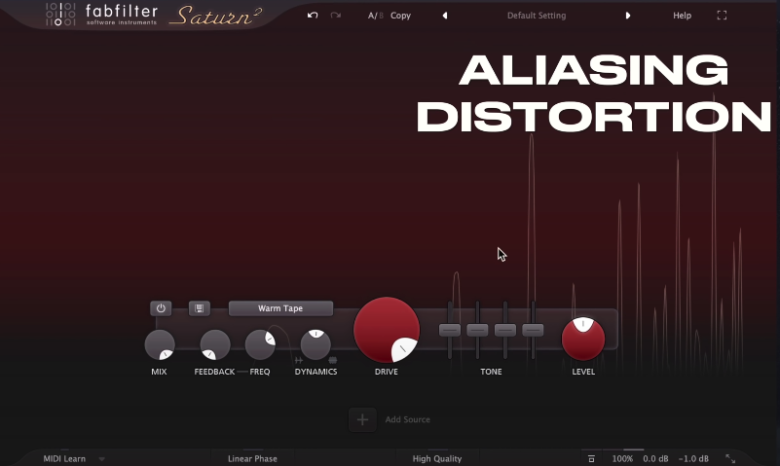Click the FabFilter logo icon
The height and width of the screenshot is (466, 780).
[x=61, y=14]
